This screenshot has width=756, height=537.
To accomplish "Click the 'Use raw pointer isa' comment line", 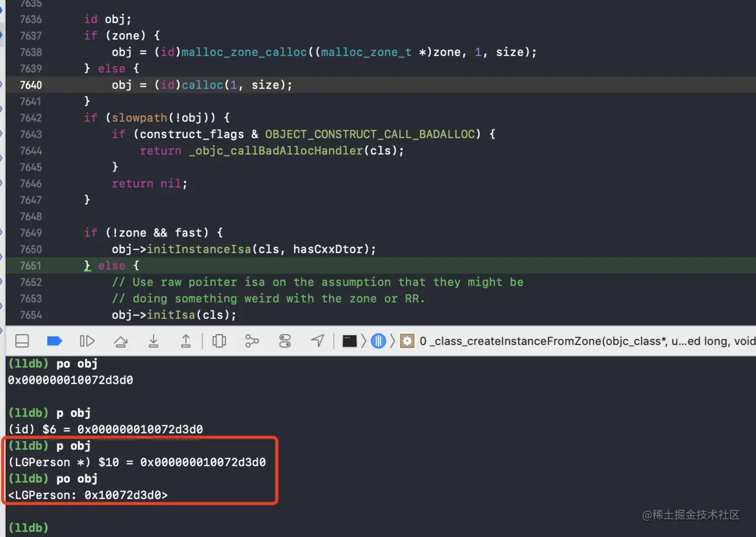I will [x=318, y=282].
